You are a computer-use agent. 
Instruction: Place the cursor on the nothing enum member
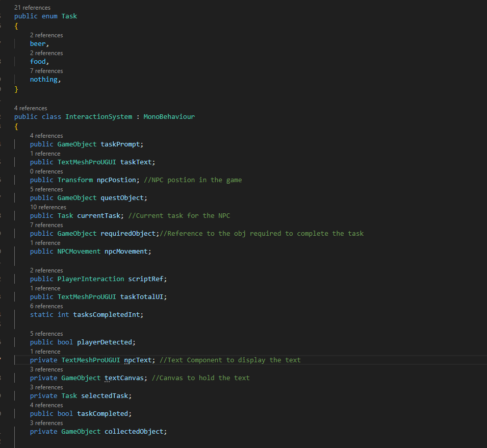coord(44,80)
